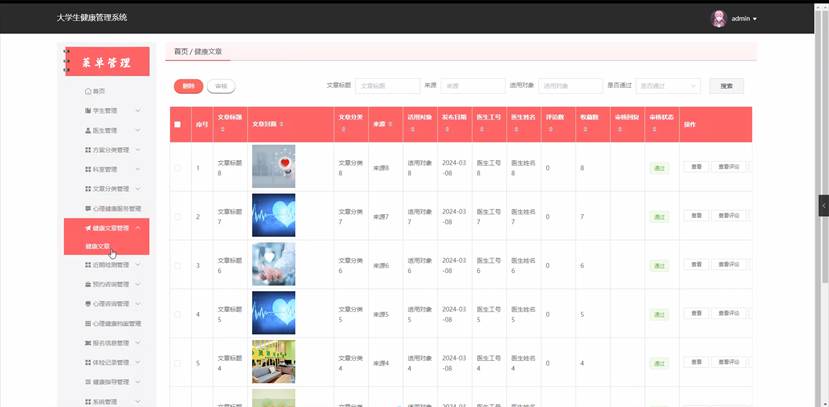
Task: Click the 大学生健康管理系统 title
Action: [x=92, y=17]
